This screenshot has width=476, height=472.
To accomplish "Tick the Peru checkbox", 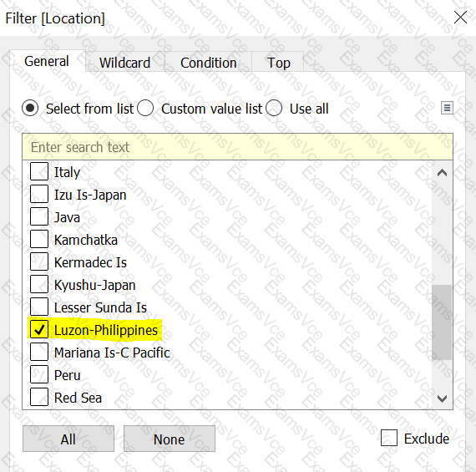I will tap(39, 374).
